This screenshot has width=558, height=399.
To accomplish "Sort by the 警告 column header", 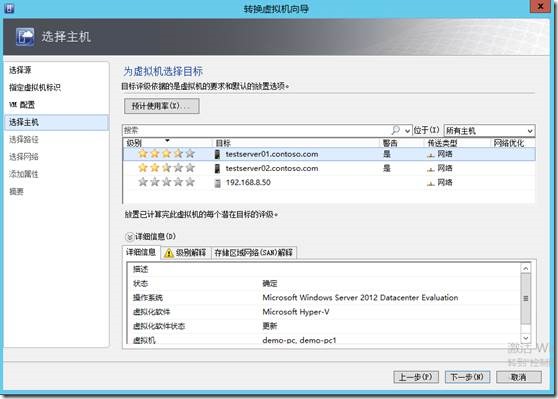I will pos(401,143).
